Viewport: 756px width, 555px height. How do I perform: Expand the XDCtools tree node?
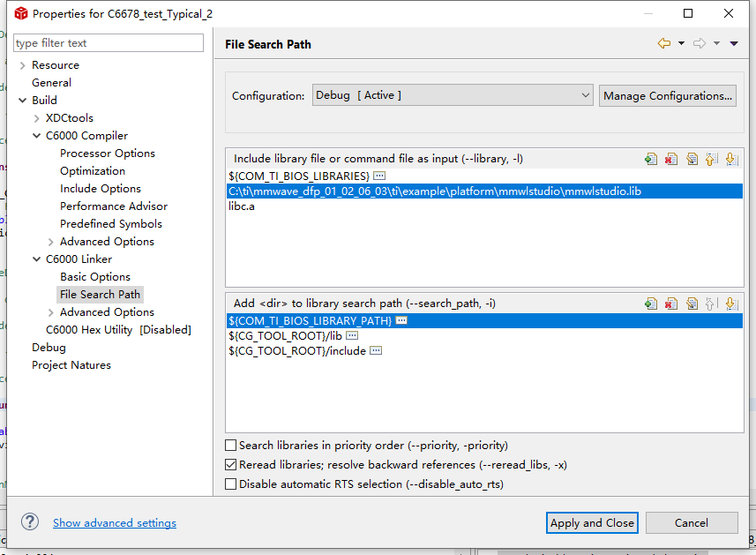(37, 118)
